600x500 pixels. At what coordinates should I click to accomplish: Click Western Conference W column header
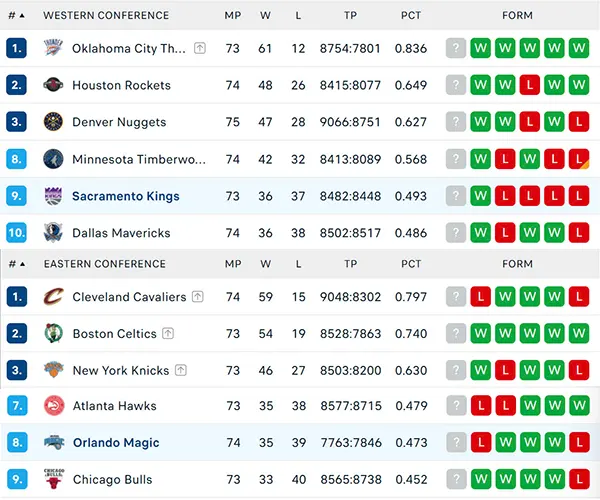pos(265,15)
